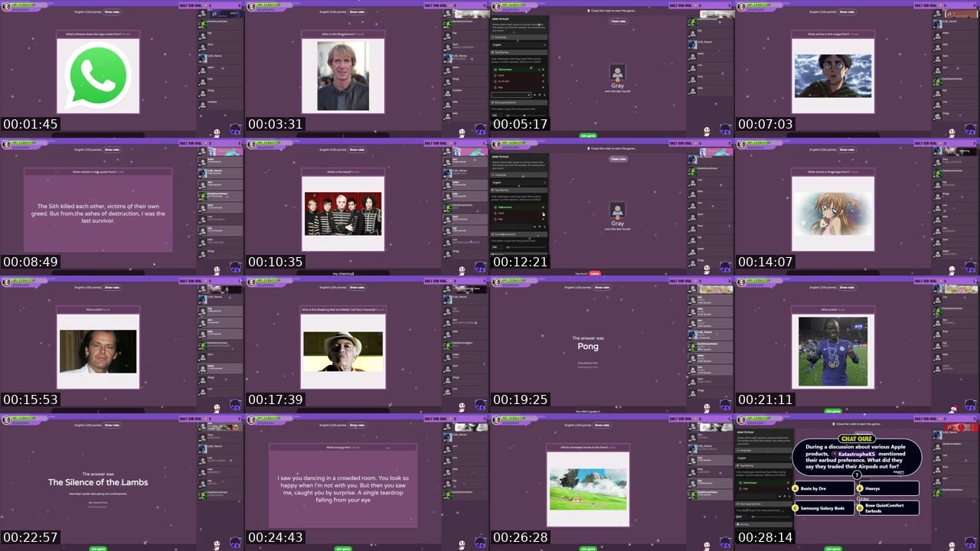The image size is (980, 551).
Task: Click Join game button in the 00:21:11 frame
Action: [x=832, y=411]
